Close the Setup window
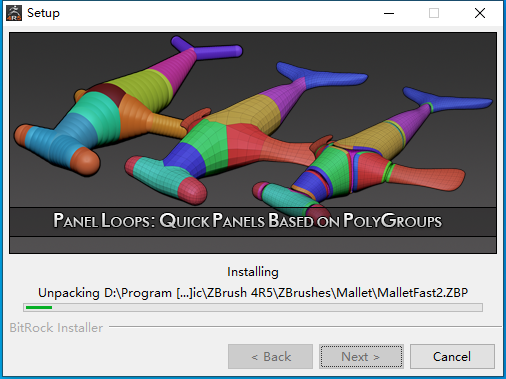This screenshot has width=506, height=379. tap(480, 13)
